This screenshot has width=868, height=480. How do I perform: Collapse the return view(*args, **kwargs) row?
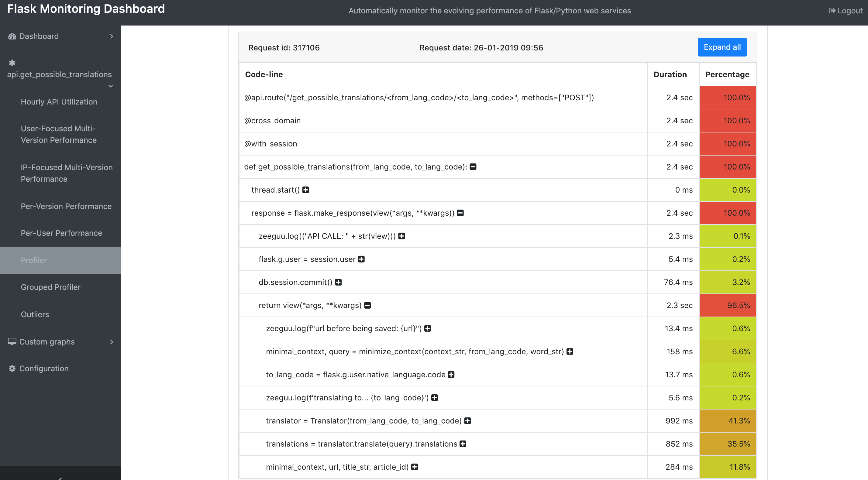(368, 305)
